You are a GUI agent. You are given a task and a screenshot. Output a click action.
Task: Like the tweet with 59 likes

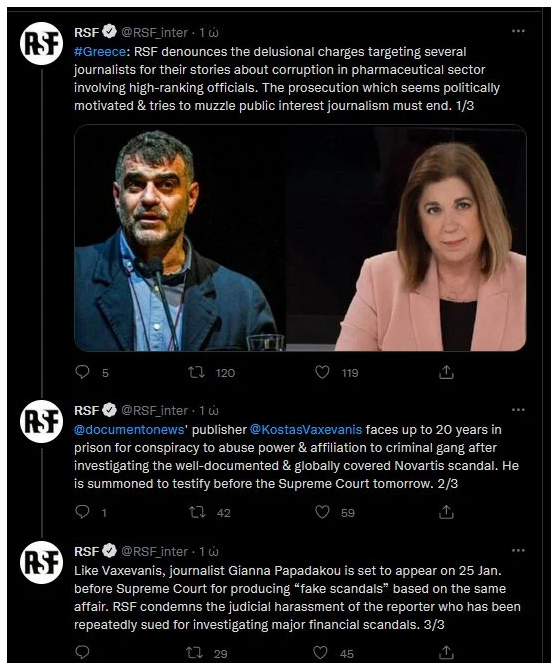[322, 512]
